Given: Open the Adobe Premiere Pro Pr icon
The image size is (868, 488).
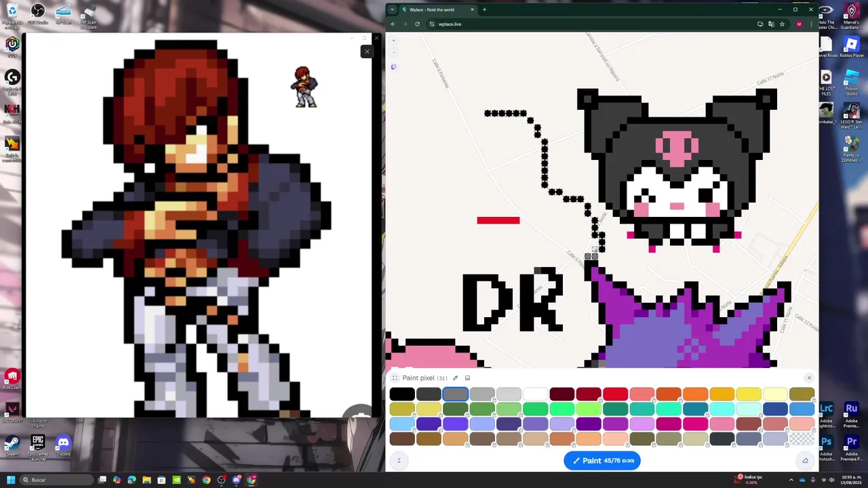Looking at the screenshot, I should 852,447.
